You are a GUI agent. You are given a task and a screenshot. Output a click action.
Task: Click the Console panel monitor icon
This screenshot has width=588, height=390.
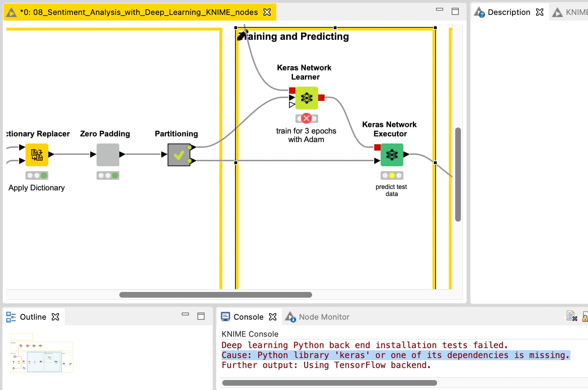tap(225, 316)
